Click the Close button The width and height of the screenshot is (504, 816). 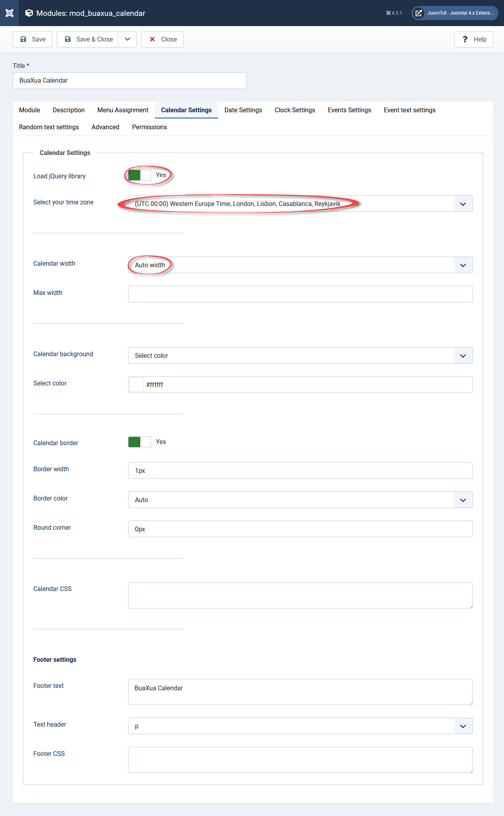point(162,39)
